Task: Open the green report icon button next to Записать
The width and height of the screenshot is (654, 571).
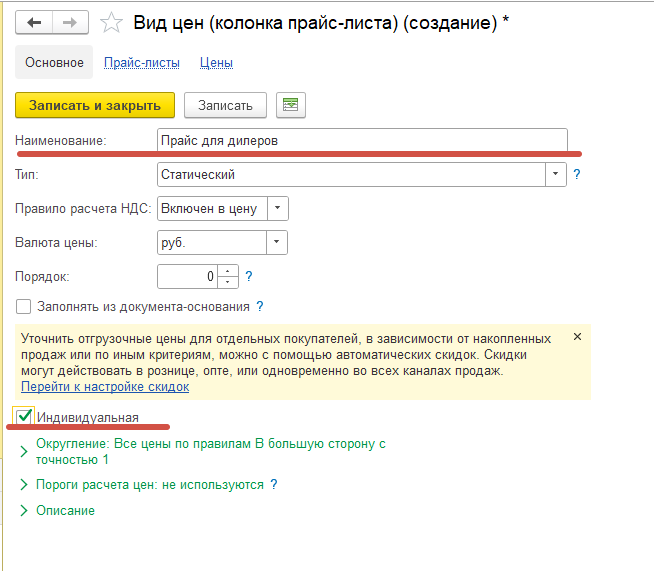Action: coord(291,105)
